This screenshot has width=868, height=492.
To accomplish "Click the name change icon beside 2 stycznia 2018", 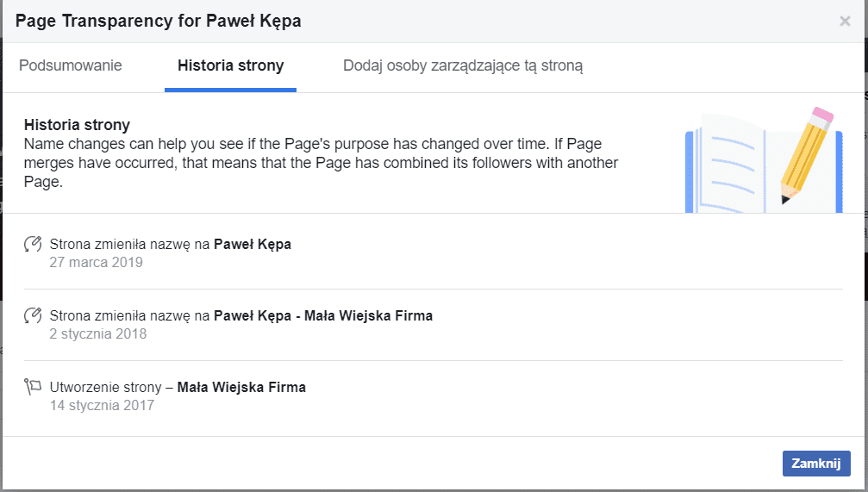I will (33, 316).
